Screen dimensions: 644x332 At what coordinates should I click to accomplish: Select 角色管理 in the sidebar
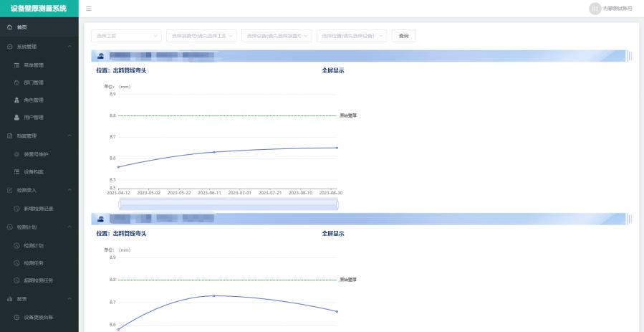[x=34, y=100]
